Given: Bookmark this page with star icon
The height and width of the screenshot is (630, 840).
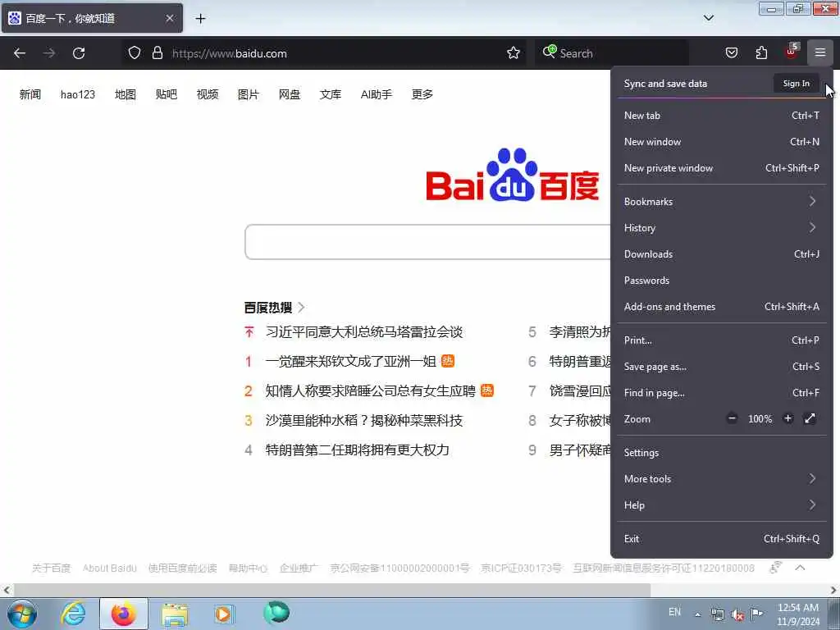Looking at the screenshot, I should point(514,52).
